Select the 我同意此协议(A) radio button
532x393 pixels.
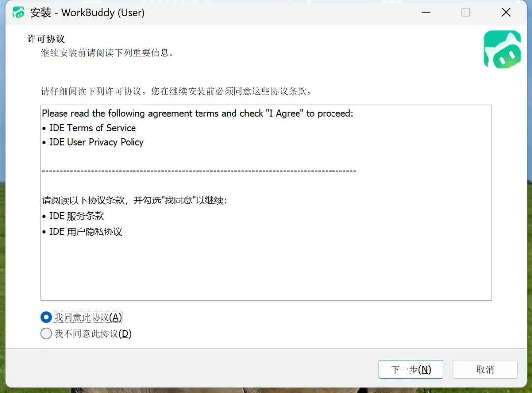46,317
